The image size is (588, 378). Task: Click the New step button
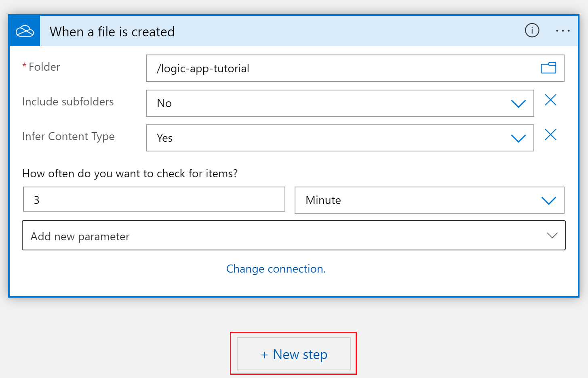pos(293,354)
